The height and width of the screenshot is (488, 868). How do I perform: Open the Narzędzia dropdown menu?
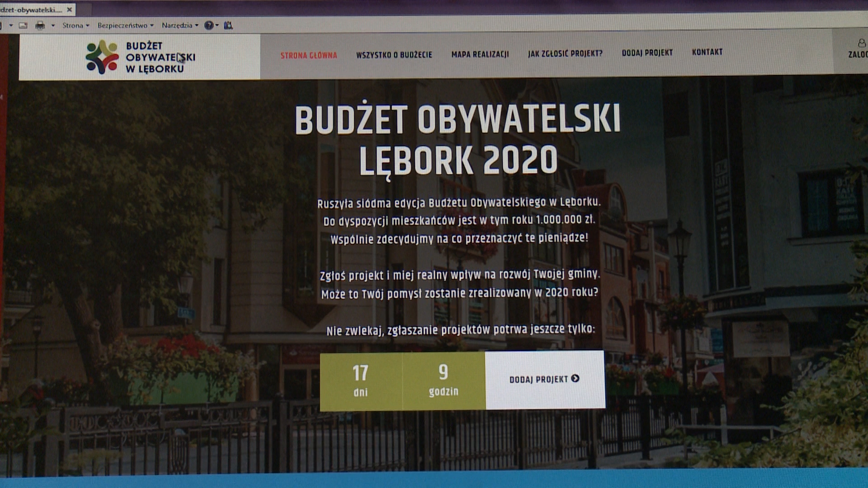coord(180,25)
